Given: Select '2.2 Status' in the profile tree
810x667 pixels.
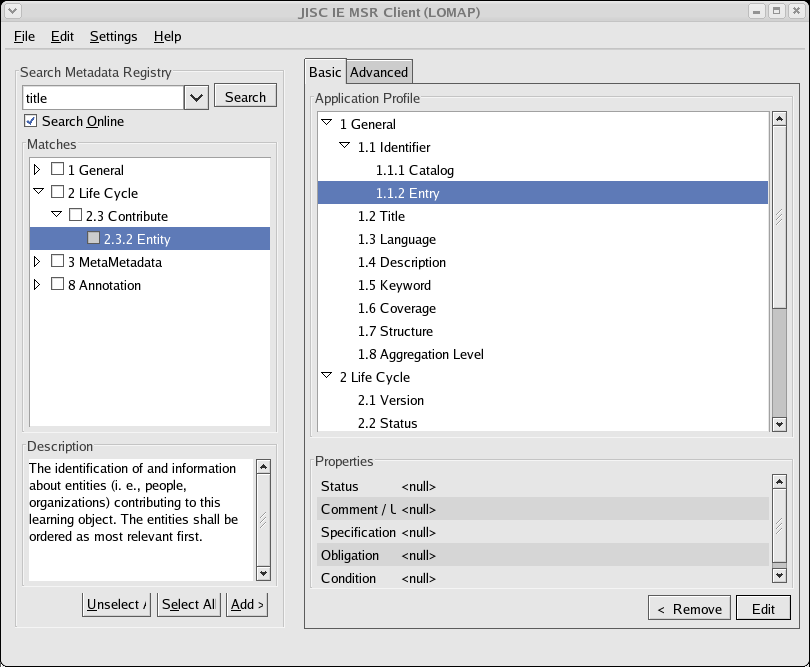Looking at the screenshot, I should point(543,423).
